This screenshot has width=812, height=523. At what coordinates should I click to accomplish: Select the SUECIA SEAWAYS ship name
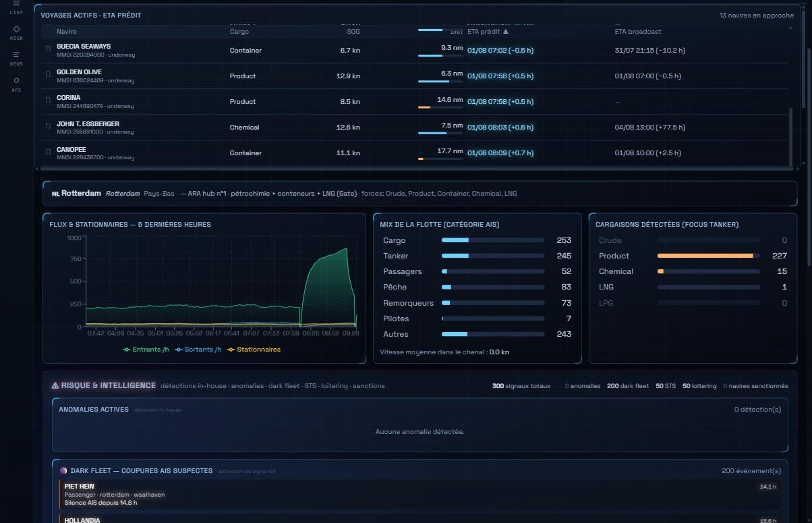[84, 47]
